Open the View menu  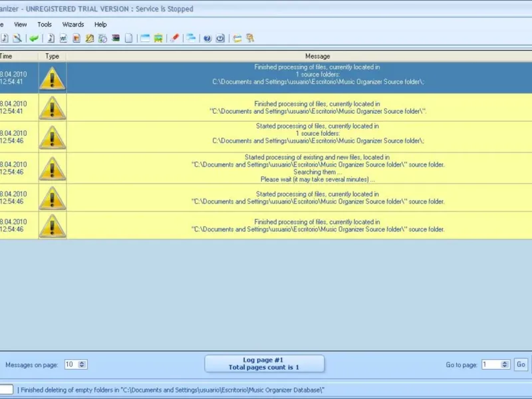coord(21,25)
